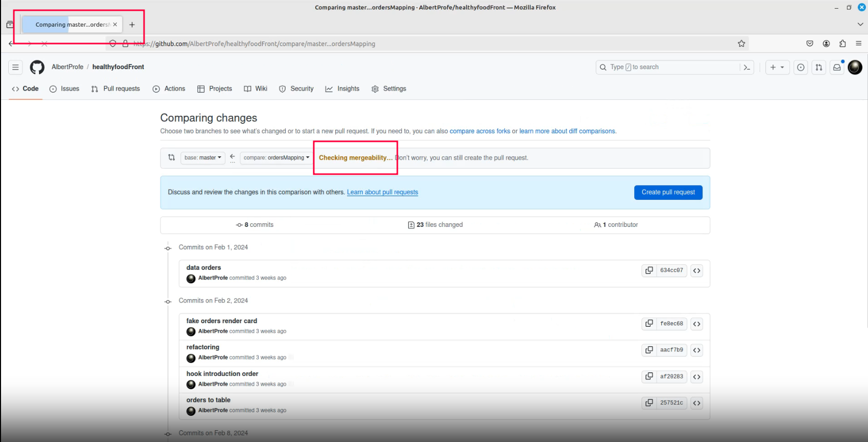Jump to the 23 files changed section

[x=435, y=225]
